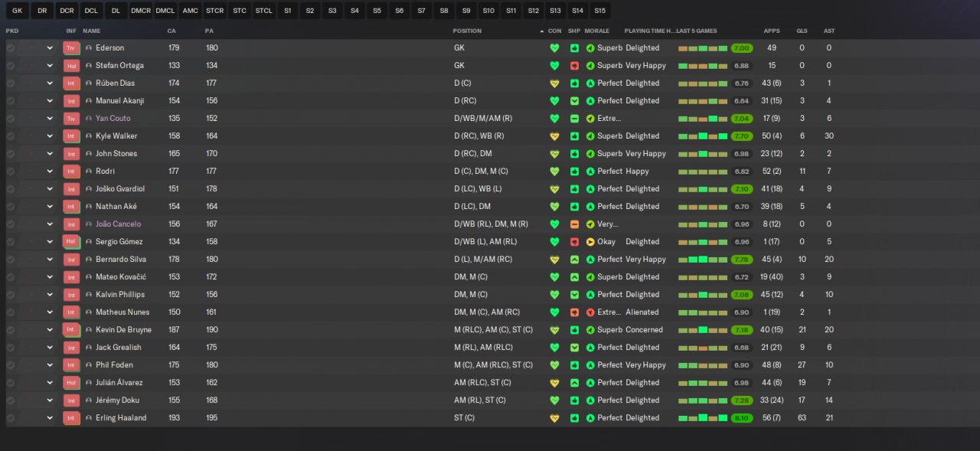The height and width of the screenshot is (451, 980).
Task: Click João Cancelo's orange sharpness icon
Action: [574, 224]
